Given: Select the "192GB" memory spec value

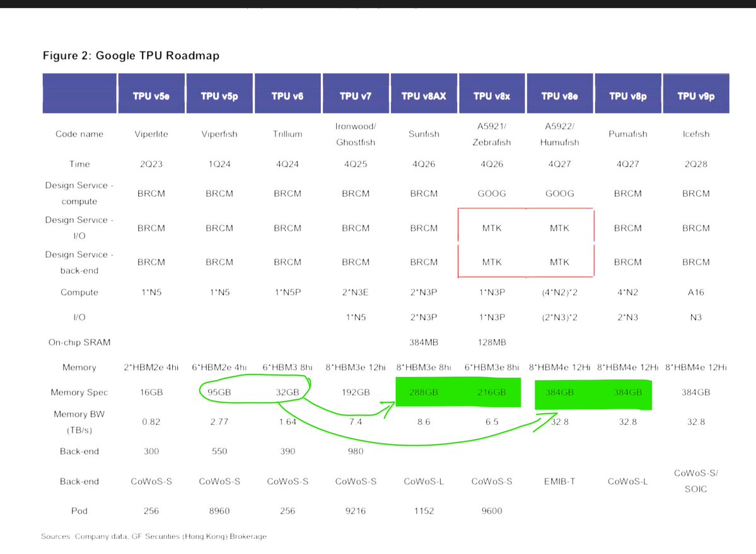Looking at the screenshot, I should [356, 392].
